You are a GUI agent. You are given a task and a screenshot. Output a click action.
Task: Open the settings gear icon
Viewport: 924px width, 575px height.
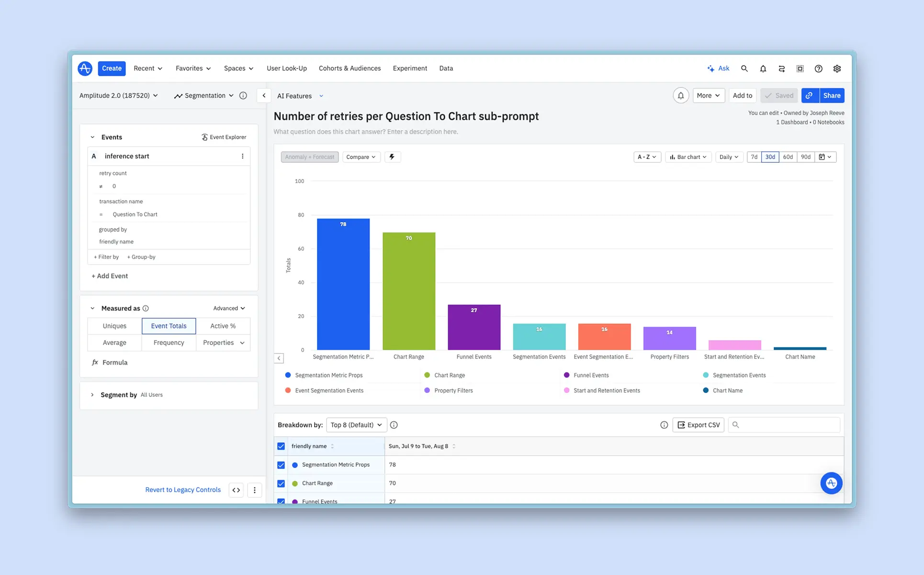837,69
